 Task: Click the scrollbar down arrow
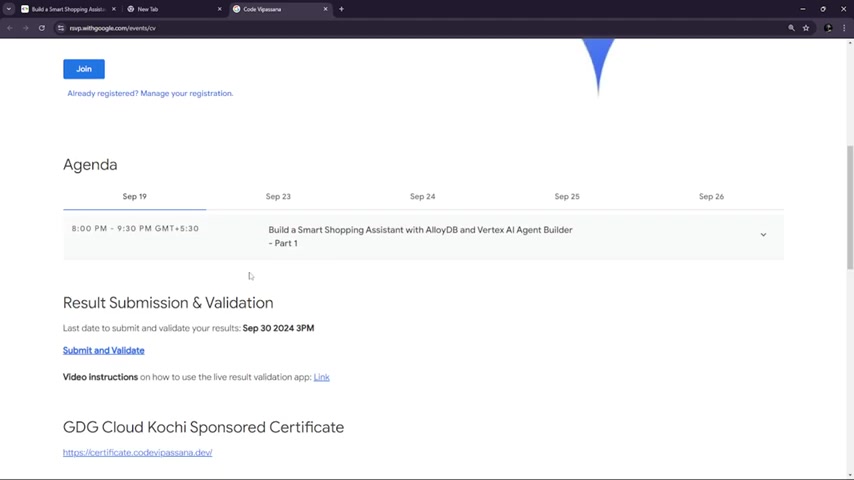click(850, 475)
